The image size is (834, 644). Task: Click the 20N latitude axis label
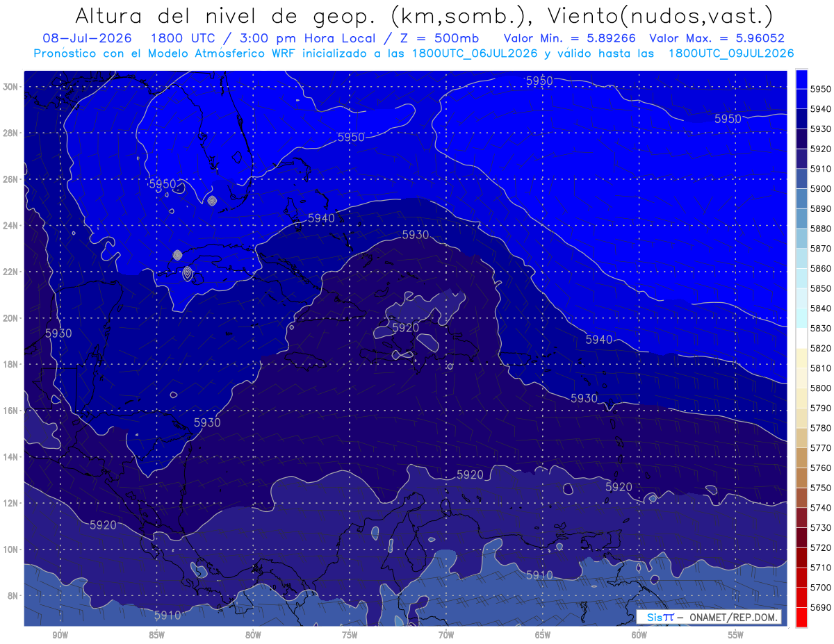(x=12, y=318)
